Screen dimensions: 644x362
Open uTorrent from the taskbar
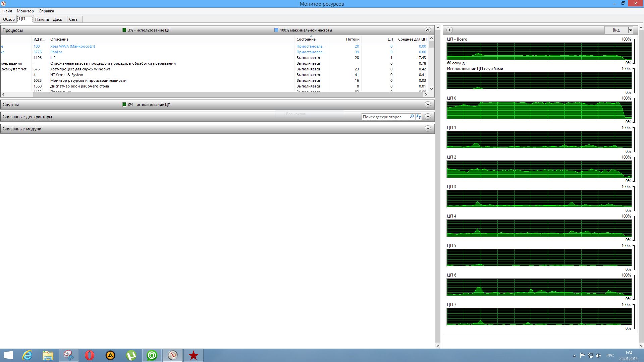pos(131,355)
